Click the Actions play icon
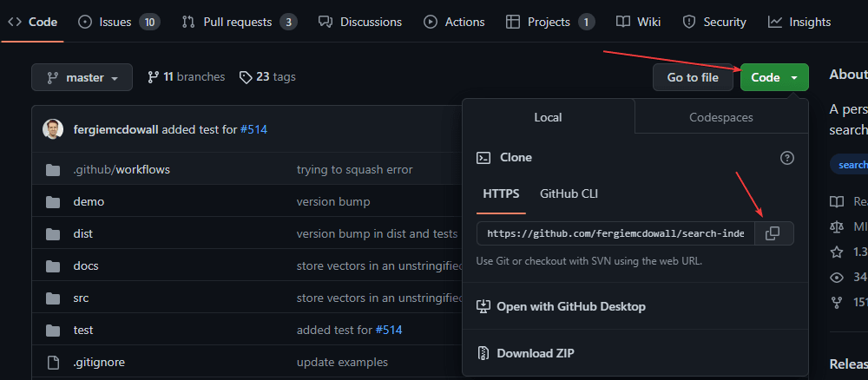Viewport: 868px width, 380px height. point(431,23)
